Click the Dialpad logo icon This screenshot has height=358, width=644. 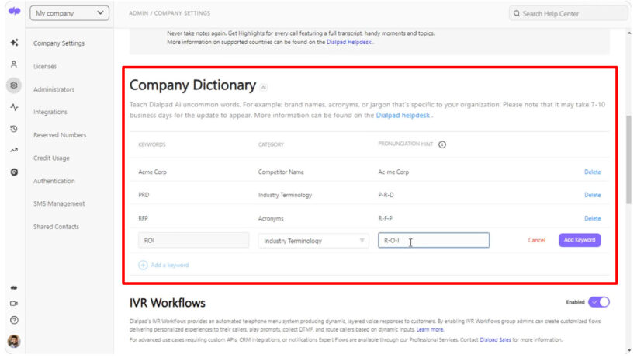coord(13,12)
